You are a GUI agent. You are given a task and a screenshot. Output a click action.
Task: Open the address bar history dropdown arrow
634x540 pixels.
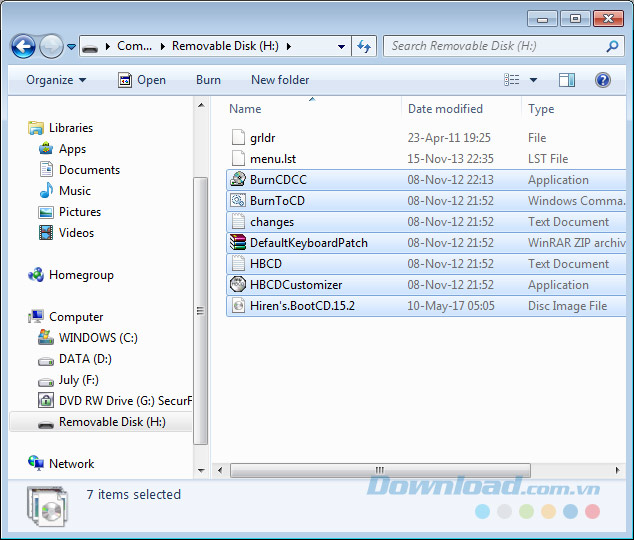pos(341,46)
